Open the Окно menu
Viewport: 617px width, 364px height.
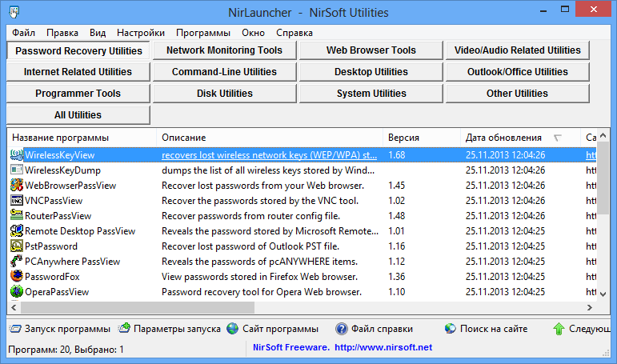[253, 33]
